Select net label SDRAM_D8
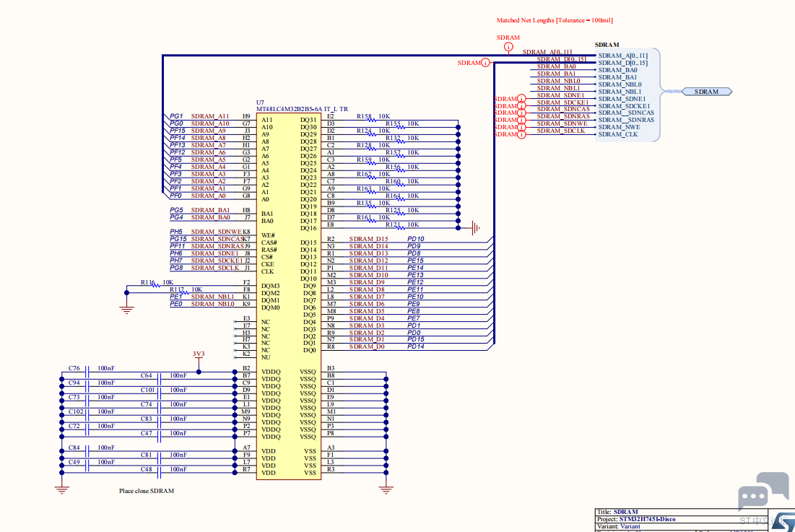795x532 pixels. point(367,289)
